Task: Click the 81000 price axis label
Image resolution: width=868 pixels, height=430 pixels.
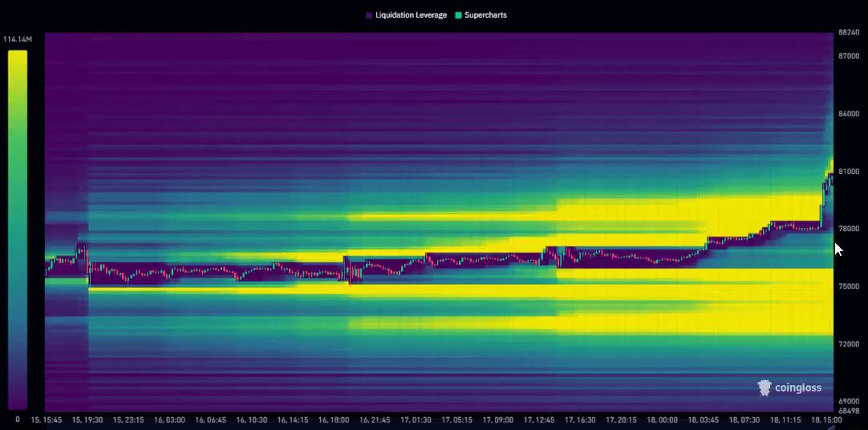Action: tap(849, 172)
